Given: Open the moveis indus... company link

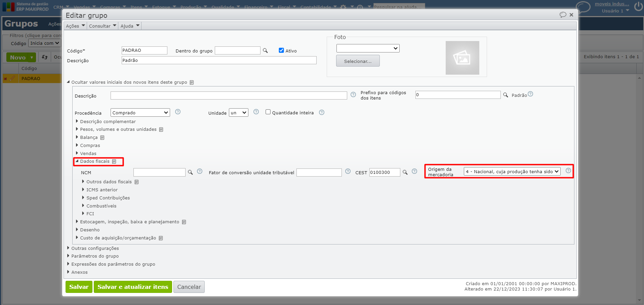Looking at the screenshot, I should tap(612, 4).
